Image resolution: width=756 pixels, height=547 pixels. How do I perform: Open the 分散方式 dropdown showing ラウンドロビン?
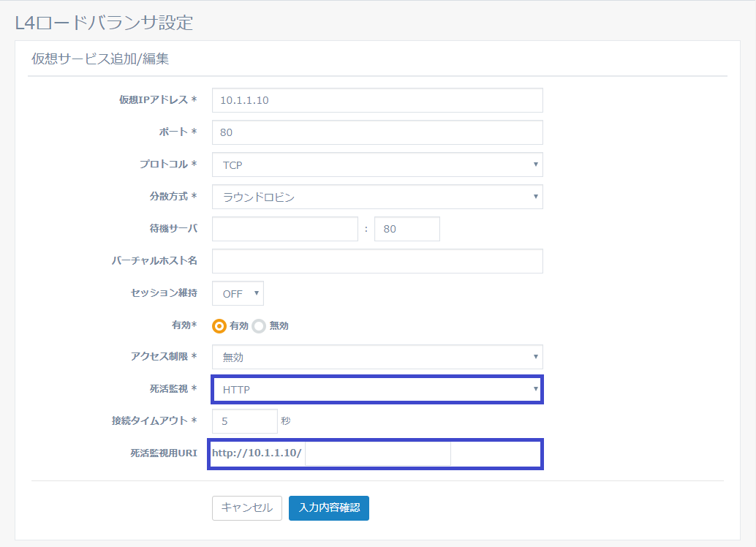(x=377, y=197)
